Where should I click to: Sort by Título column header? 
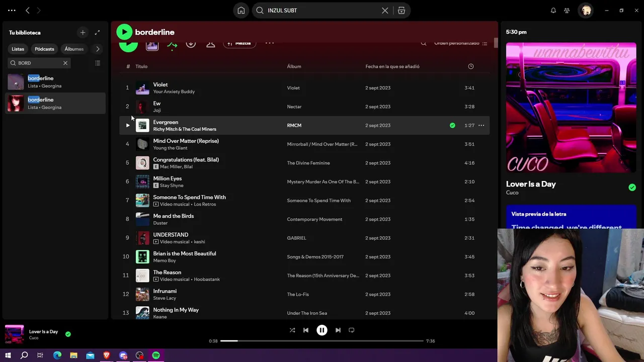141,66
